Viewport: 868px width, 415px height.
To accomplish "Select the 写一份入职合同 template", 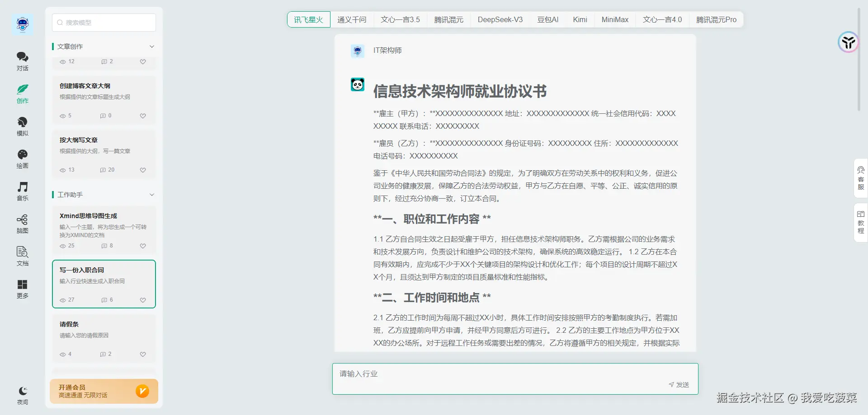I will coord(104,284).
